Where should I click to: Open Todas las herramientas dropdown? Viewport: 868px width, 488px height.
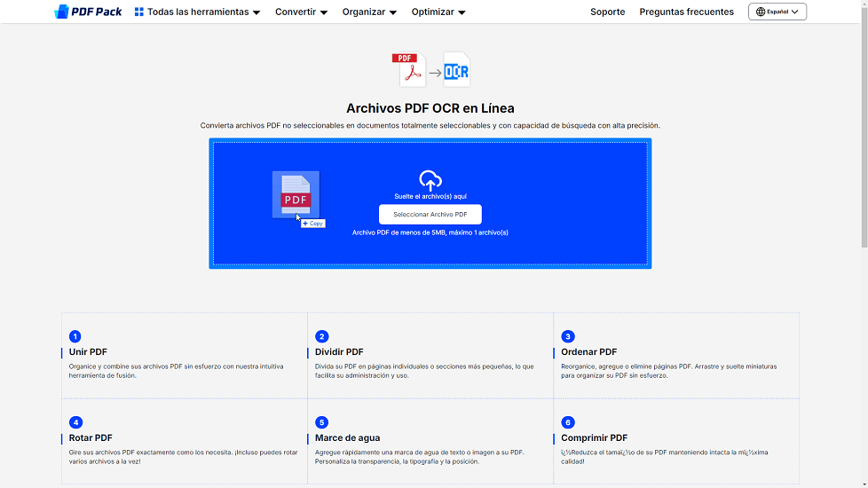(197, 12)
